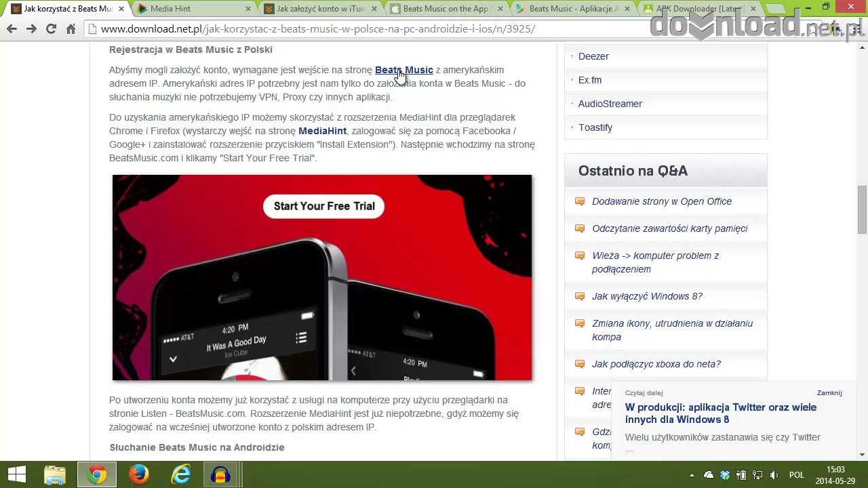Close the 'Beats Music on the App' tab

(500, 9)
